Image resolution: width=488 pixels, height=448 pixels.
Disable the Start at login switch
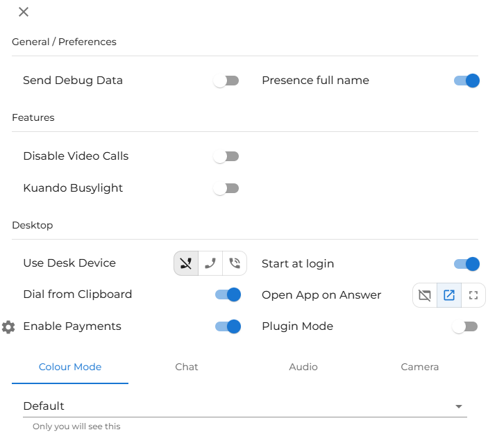466,264
